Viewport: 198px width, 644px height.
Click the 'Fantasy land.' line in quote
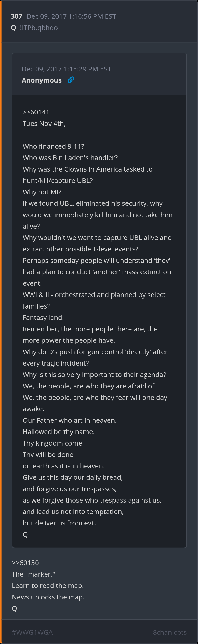click(43, 318)
